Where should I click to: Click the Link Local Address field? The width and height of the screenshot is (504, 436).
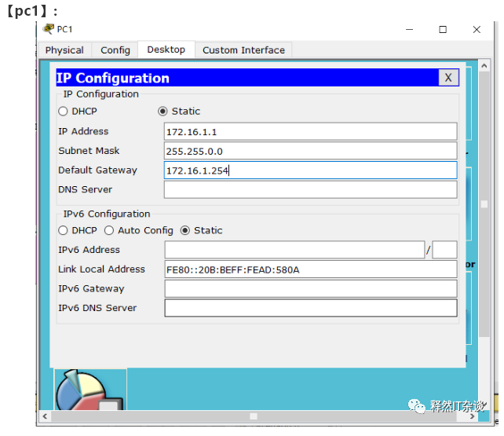click(x=311, y=269)
